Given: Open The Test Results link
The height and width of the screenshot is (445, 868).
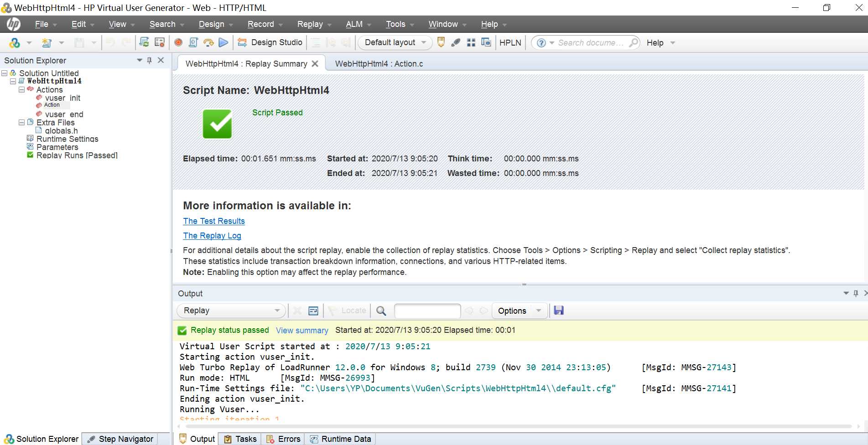Looking at the screenshot, I should click(214, 221).
